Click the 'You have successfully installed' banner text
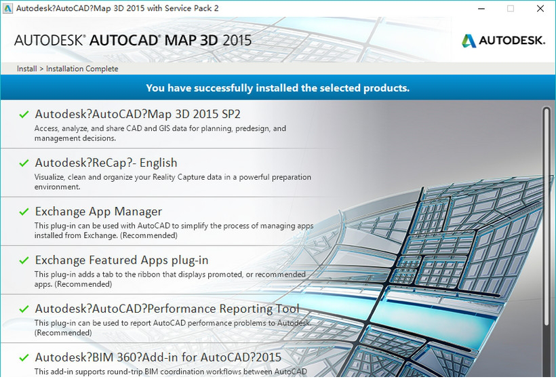The image size is (556, 392). click(x=277, y=88)
